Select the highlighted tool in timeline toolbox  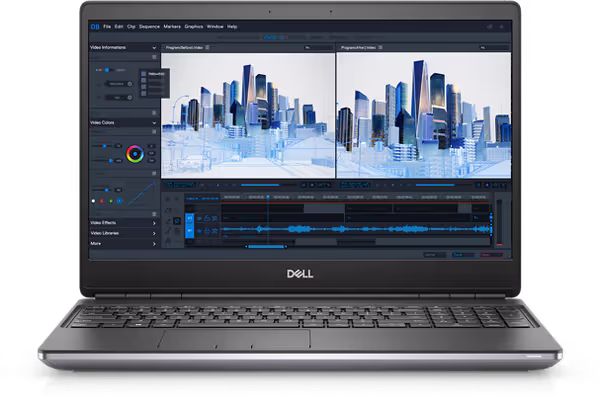coord(177,221)
